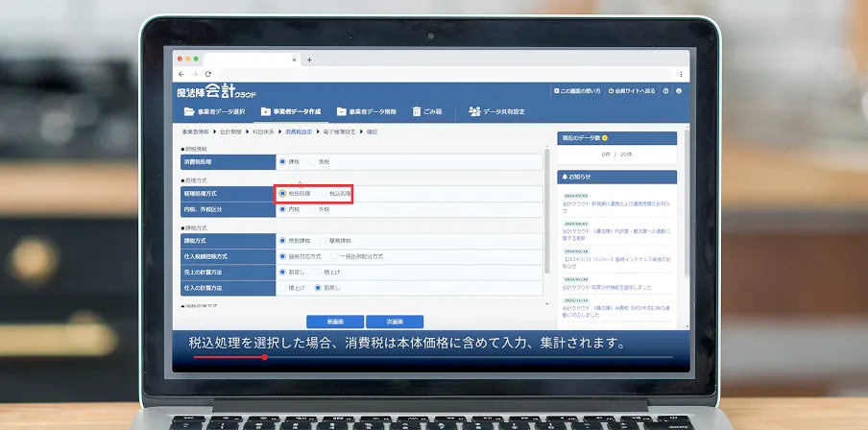The width and height of the screenshot is (868, 430).
Task: Open the 事業者データ削除 tab
Action: [x=367, y=111]
